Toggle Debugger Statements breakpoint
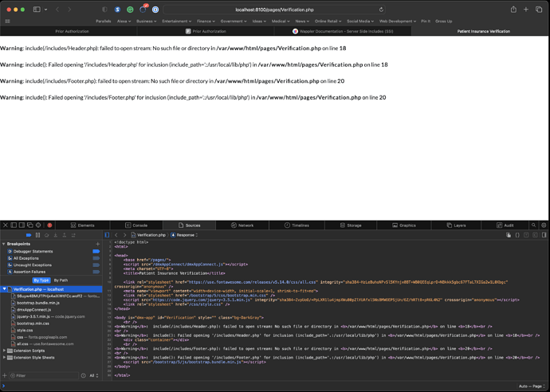Viewport: 550px width, 392px height. point(96,252)
